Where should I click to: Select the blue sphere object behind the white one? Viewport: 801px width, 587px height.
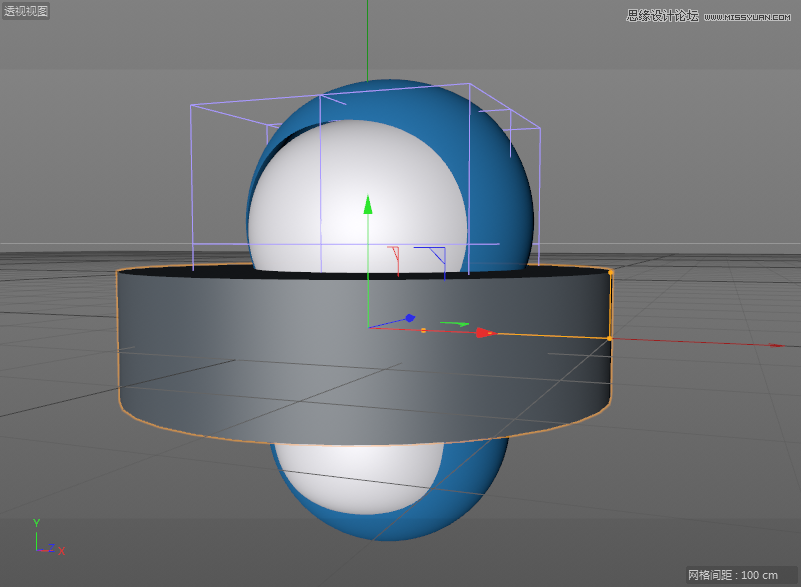(498, 194)
